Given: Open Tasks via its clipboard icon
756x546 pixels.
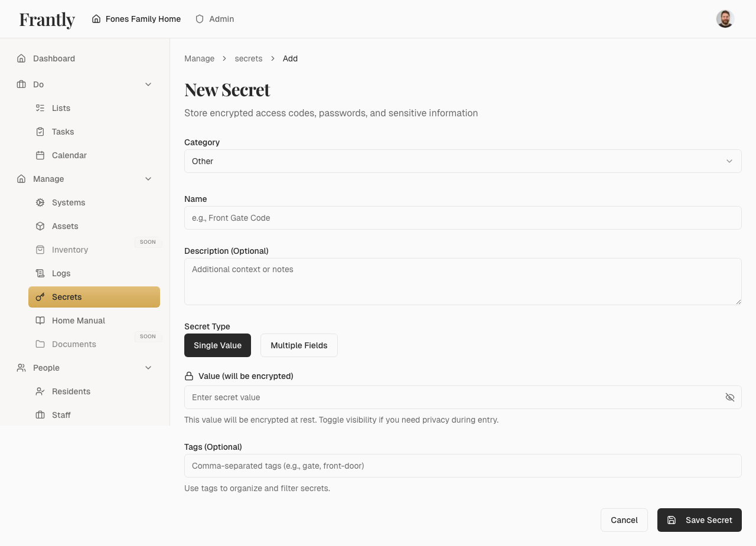Looking at the screenshot, I should click(x=40, y=131).
